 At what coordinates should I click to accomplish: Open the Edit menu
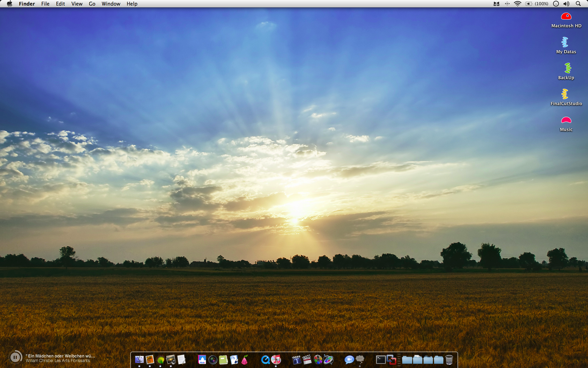coord(60,4)
